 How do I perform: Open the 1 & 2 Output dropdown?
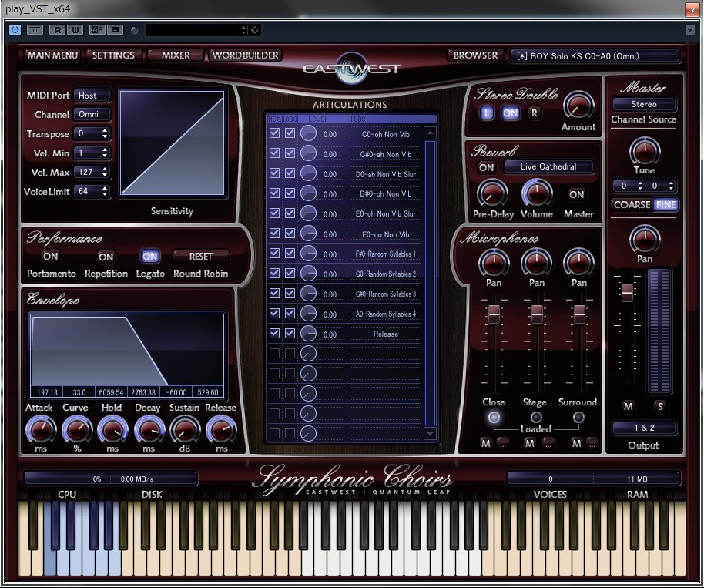tap(644, 428)
